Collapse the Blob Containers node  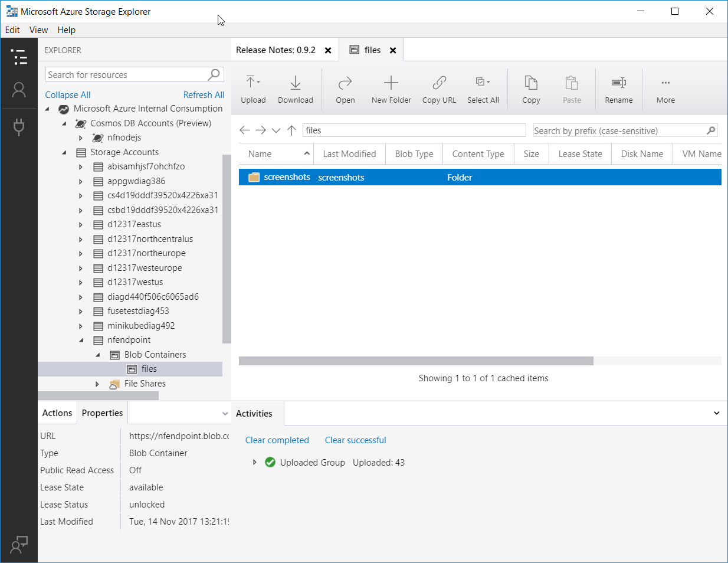point(98,355)
